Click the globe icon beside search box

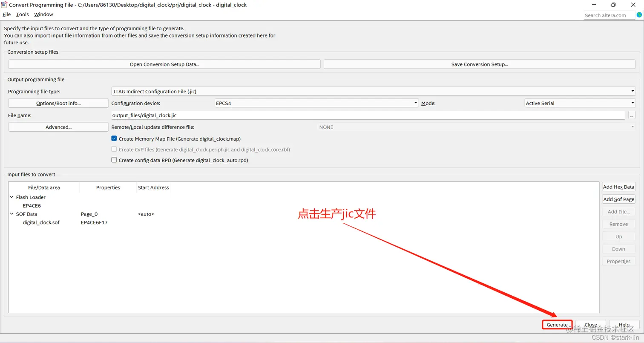coord(639,15)
